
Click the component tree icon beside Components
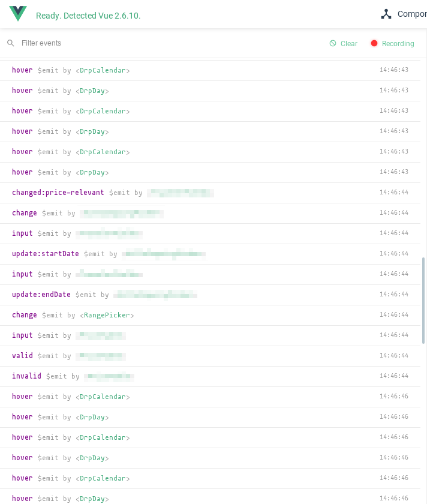click(386, 14)
